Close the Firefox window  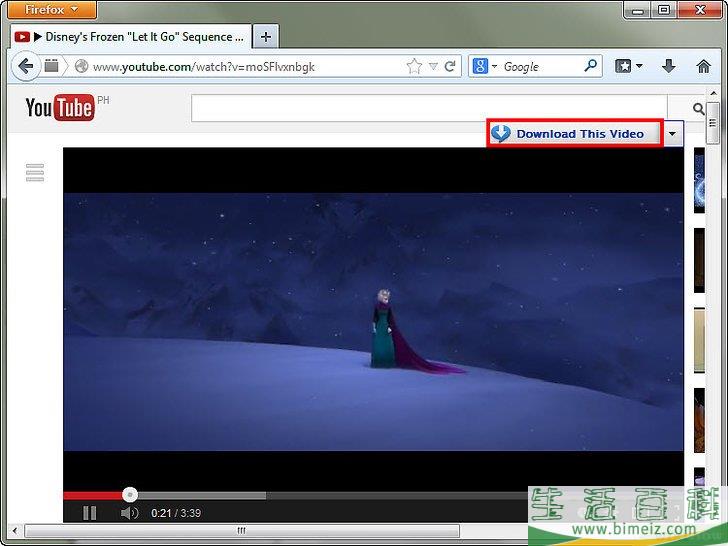[x=700, y=10]
